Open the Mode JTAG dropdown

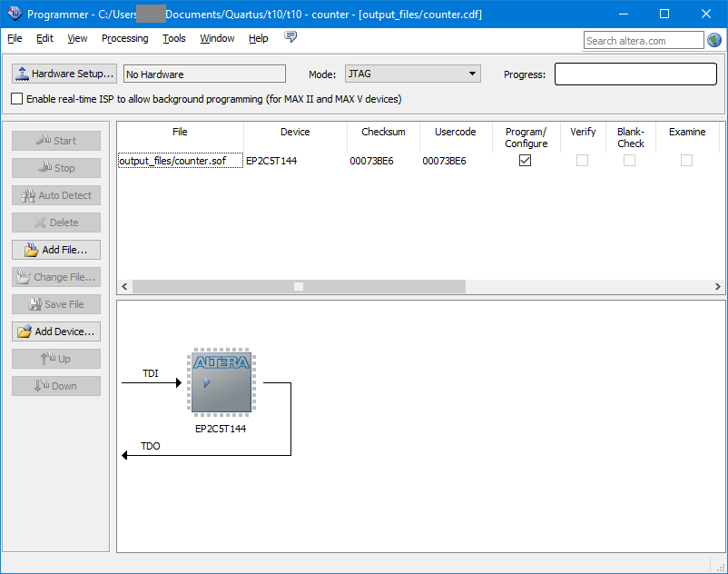click(x=413, y=74)
